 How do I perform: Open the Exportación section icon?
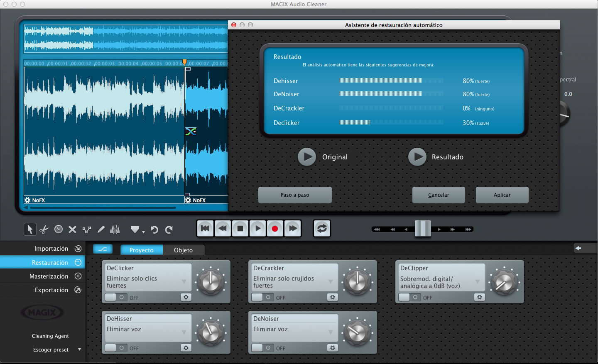pos(78,290)
